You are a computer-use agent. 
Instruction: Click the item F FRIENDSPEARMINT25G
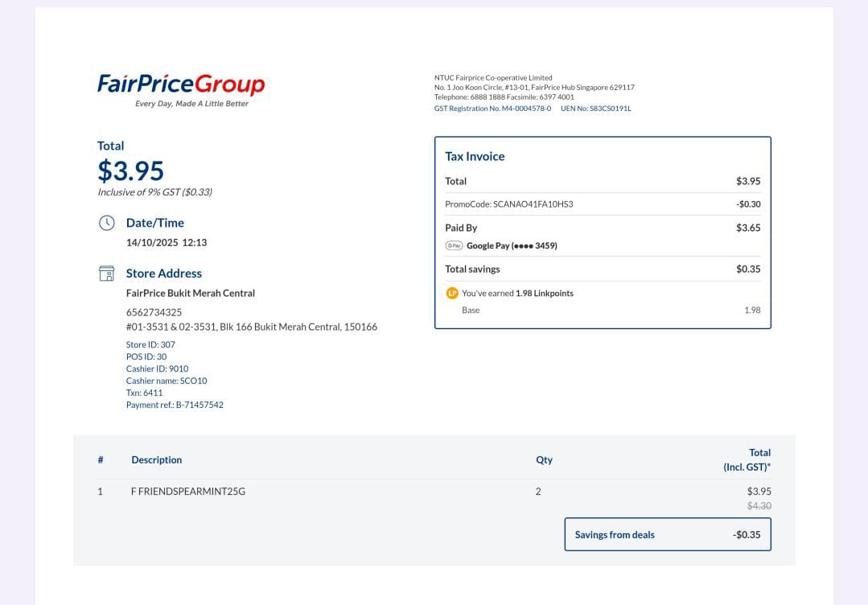point(188,492)
